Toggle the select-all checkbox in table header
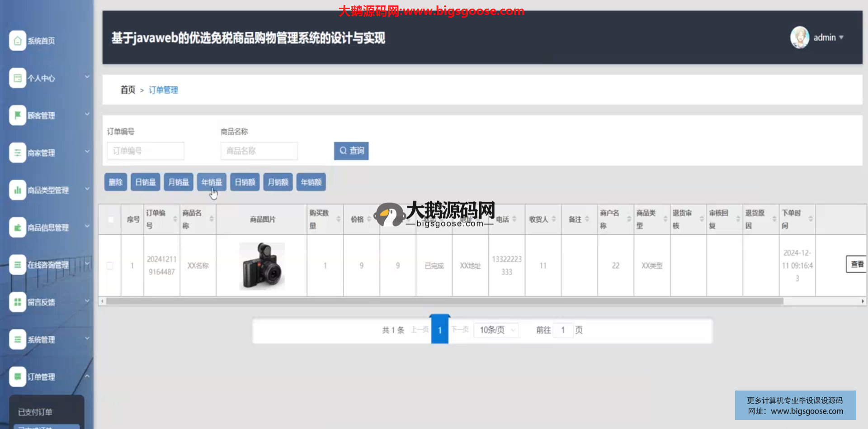The height and width of the screenshot is (429, 868). [110, 219]
